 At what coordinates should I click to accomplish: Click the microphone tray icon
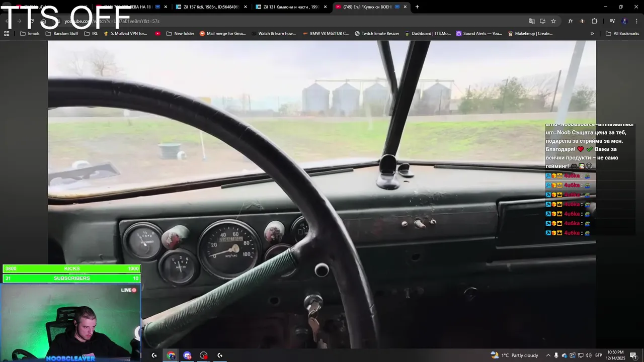click(x=556, y=355)
